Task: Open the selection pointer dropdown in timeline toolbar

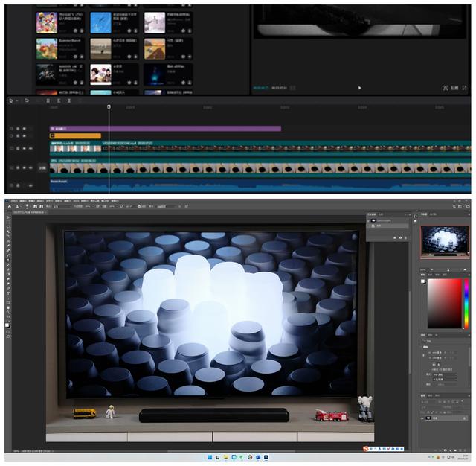Action: pyautogui.click(x=17, y=100)
